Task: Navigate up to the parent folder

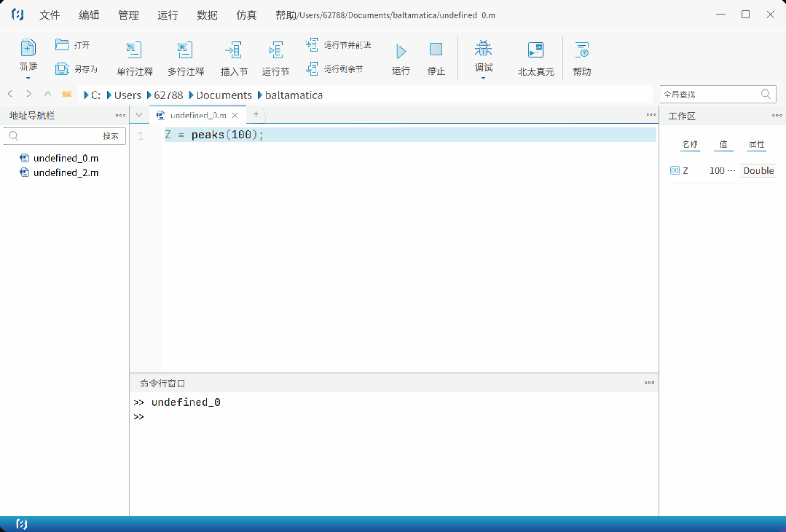Action: coord(47,95)
